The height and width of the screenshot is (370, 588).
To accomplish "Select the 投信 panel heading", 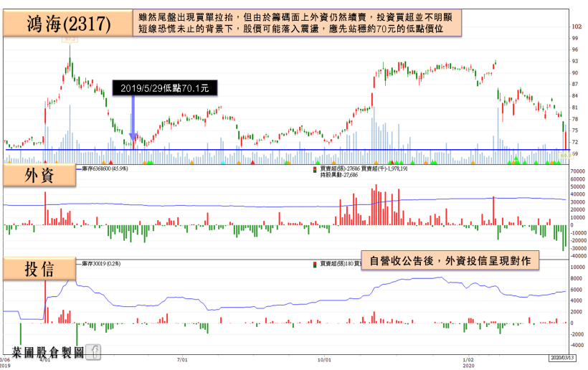I will coord(39,269).
